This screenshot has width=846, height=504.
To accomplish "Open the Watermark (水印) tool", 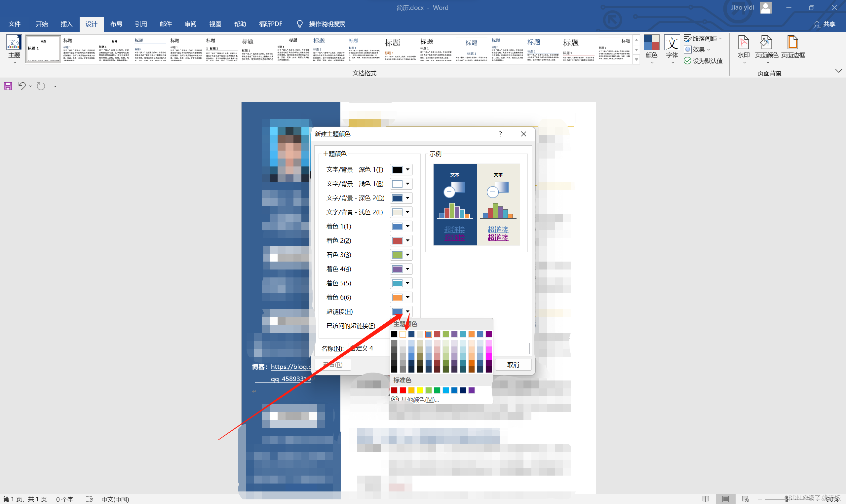I will click(744, 48).
